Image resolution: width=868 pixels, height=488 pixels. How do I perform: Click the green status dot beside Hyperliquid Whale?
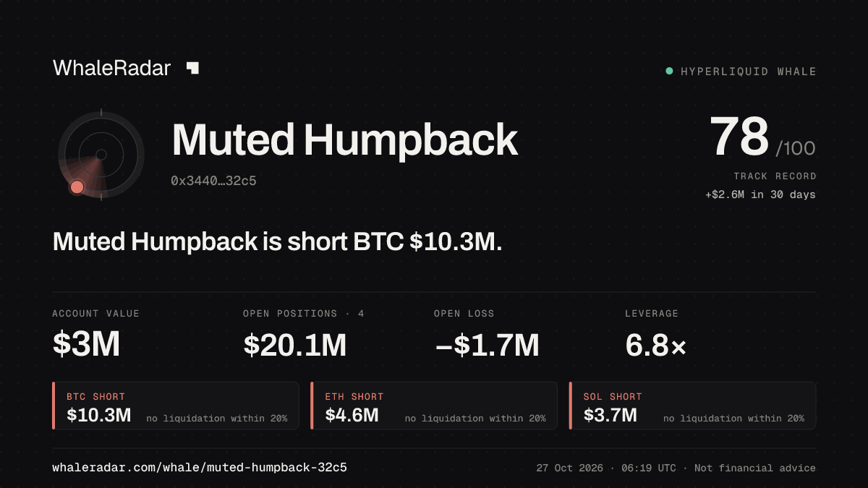[669, 71]
